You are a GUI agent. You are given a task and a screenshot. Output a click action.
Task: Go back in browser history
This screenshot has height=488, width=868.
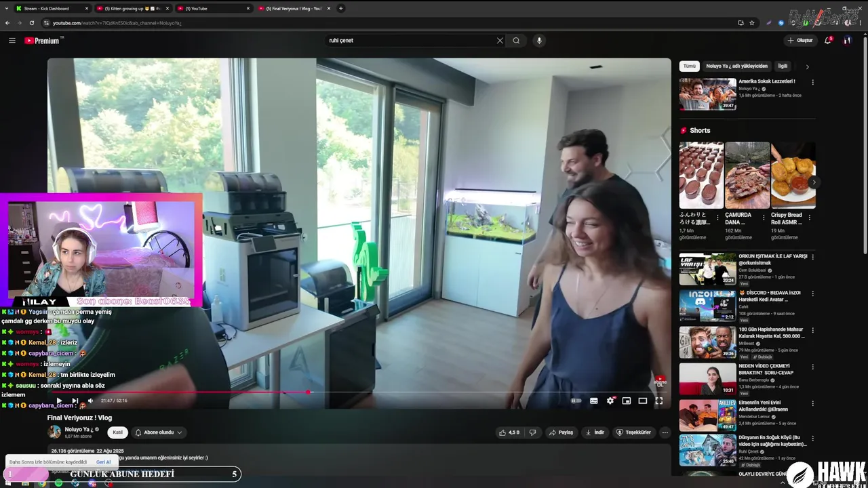pos(7,22)
